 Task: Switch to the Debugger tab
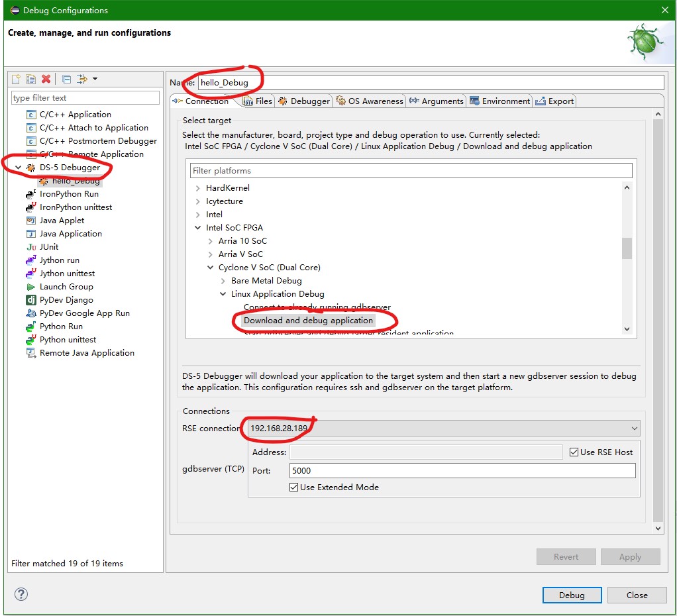click(x=304, y=101)
